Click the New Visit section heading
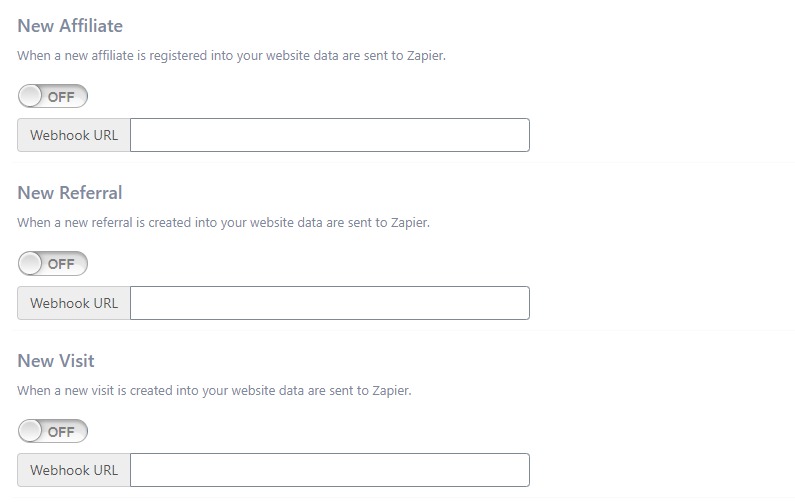 tap(56, 360)
